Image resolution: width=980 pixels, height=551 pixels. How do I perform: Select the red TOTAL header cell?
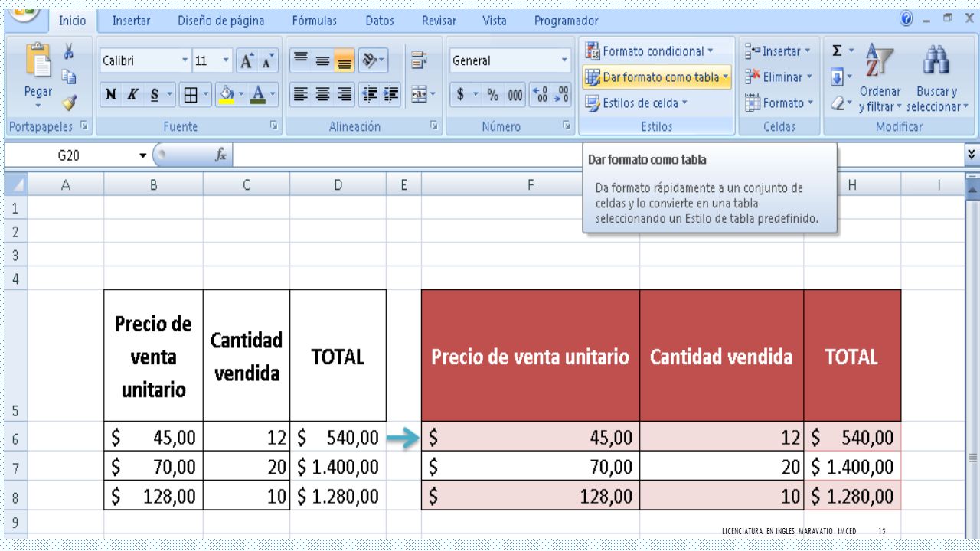852,356
